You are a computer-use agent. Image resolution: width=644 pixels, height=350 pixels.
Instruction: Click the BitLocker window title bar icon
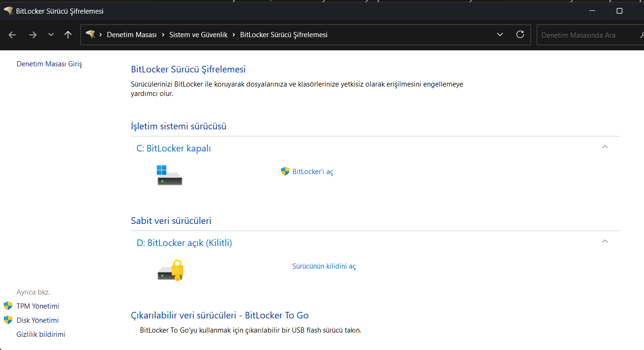coord(8,10)
